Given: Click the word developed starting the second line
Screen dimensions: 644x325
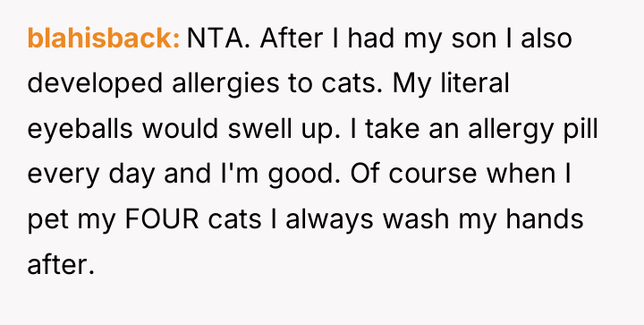Looking at the screenshot, I should coord(95,85).
